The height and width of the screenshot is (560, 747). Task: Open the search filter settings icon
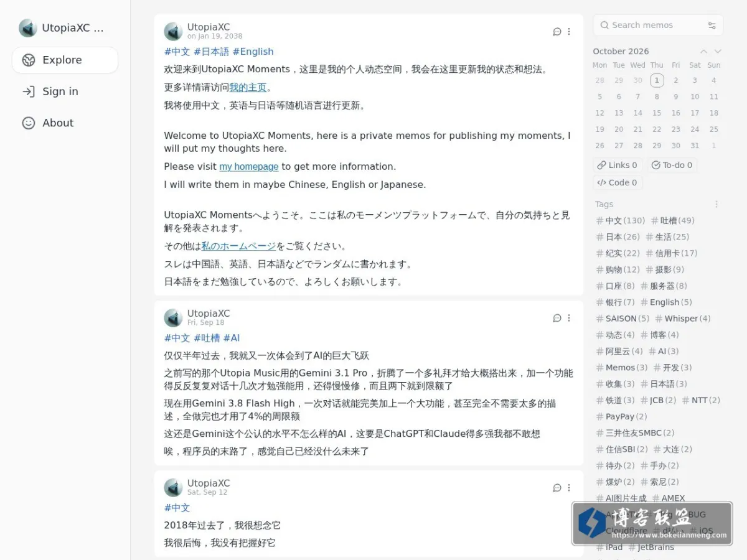tap(712, 26)
